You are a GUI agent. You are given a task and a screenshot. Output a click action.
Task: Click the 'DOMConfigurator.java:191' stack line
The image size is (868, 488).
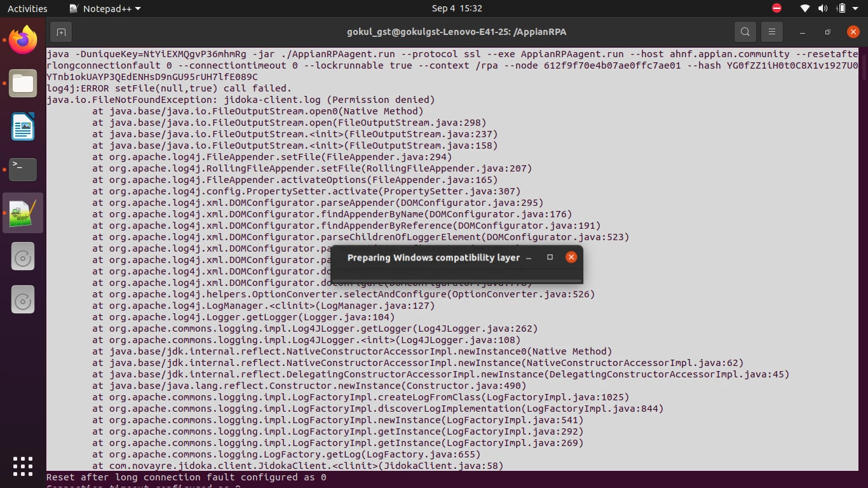(x=346, y=226)
